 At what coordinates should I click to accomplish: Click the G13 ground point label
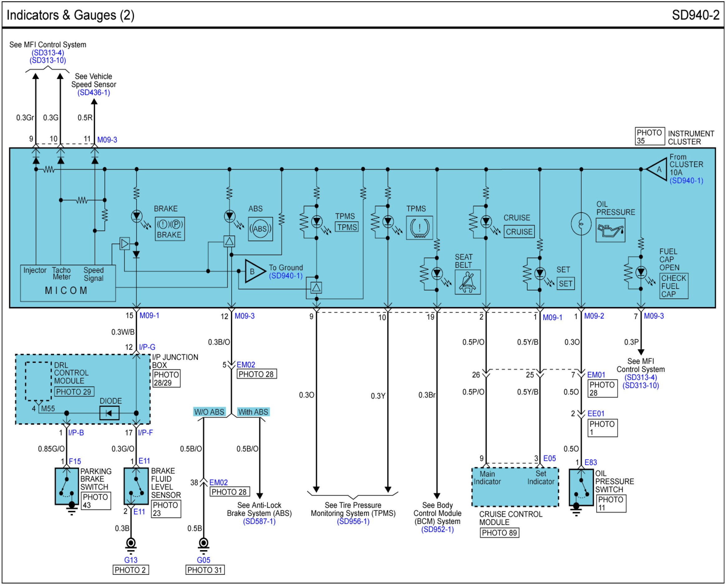click(131, 560)
